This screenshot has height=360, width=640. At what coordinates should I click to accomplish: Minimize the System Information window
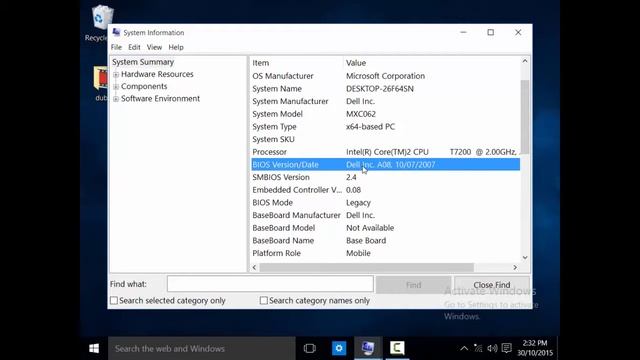[463, 32]
